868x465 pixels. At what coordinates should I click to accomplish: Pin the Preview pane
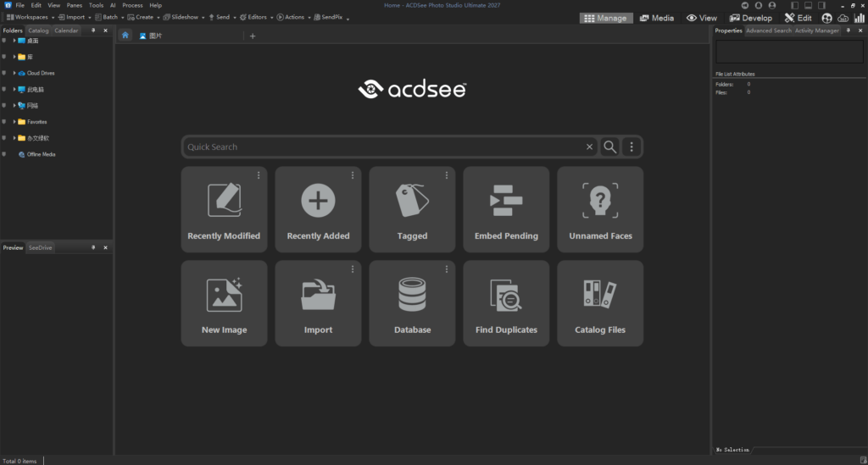93,247
